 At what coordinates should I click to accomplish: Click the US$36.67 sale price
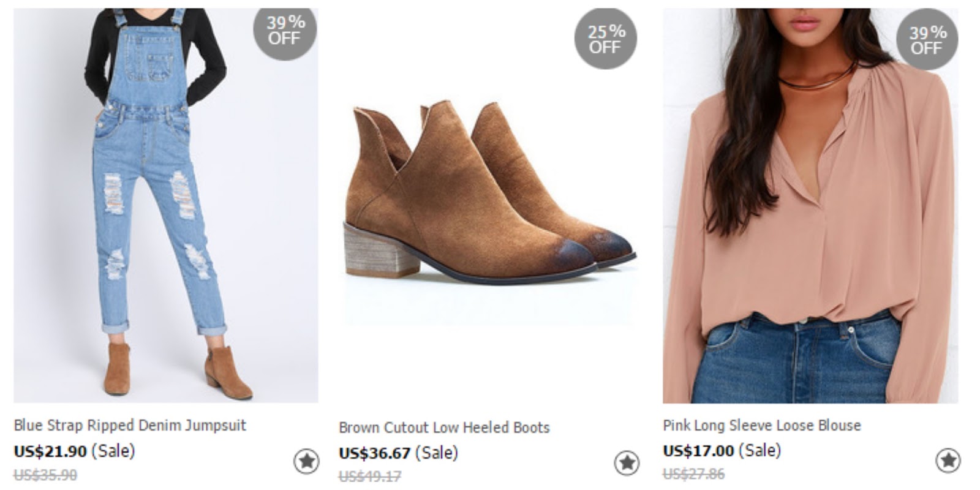click(374, 453)
